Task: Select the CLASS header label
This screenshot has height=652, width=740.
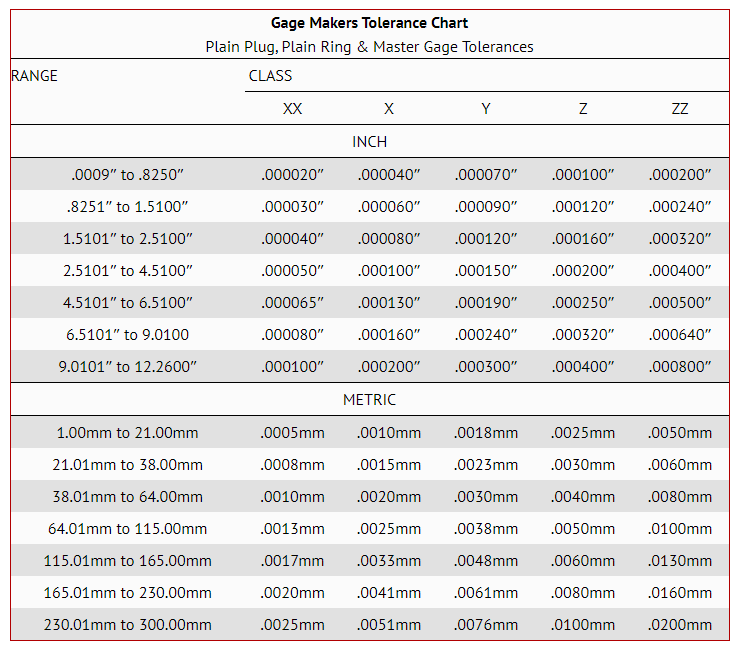Action: (270, 76)
